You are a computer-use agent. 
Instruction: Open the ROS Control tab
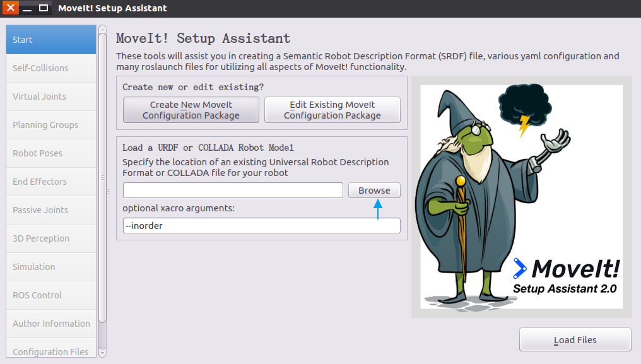51,295
